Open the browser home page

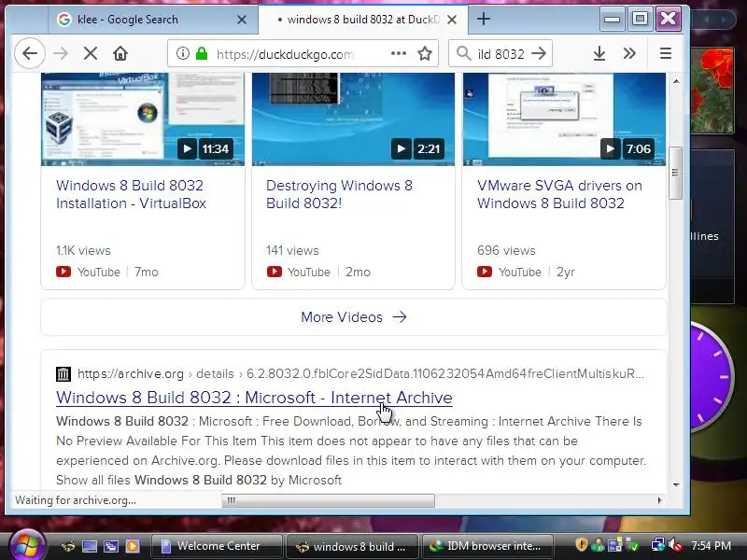pyautogui.click(x=120, y=53)
